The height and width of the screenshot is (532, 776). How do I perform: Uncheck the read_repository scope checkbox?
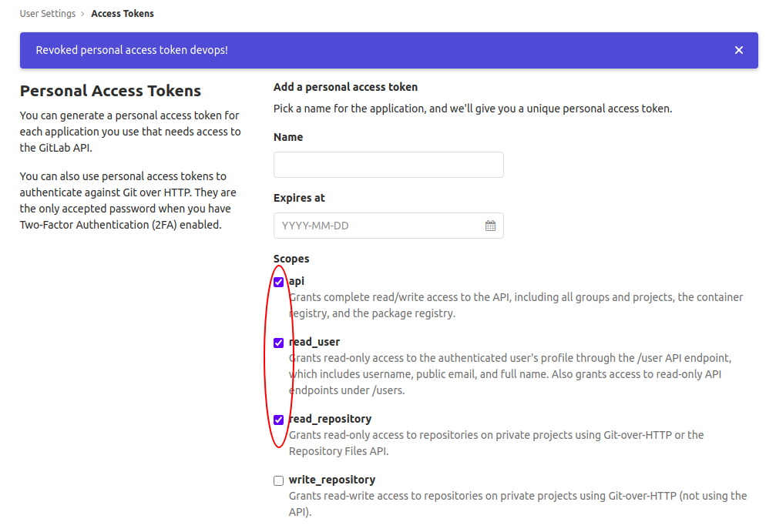pos(279,420)
